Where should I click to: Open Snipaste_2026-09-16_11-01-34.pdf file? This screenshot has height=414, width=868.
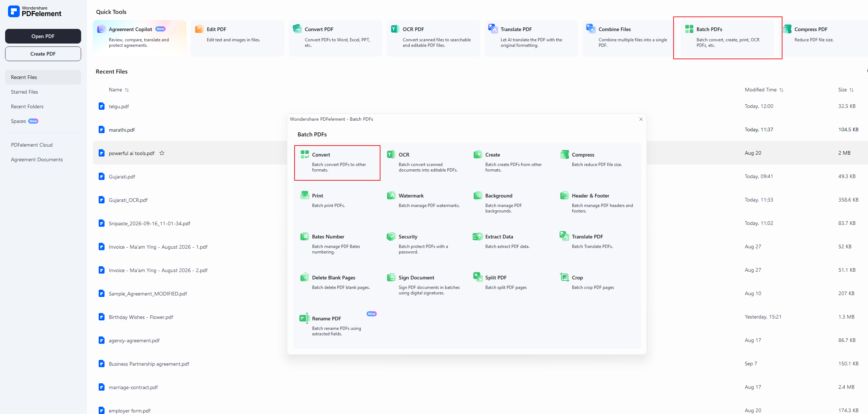149,223
